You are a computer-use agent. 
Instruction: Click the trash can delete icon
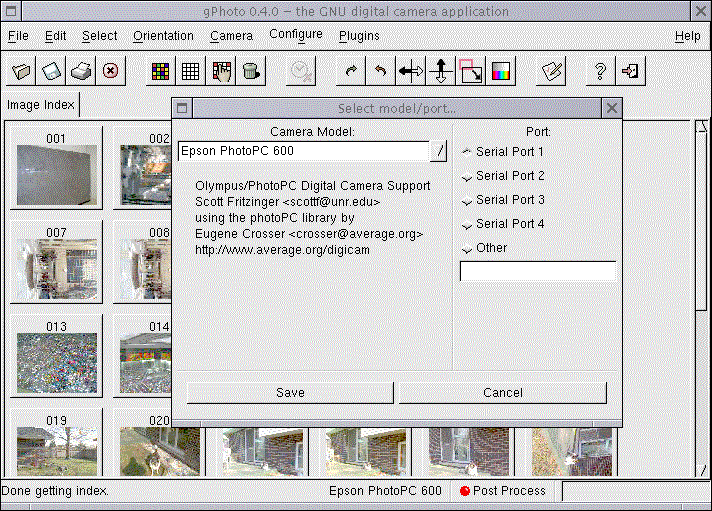[251, 71]
